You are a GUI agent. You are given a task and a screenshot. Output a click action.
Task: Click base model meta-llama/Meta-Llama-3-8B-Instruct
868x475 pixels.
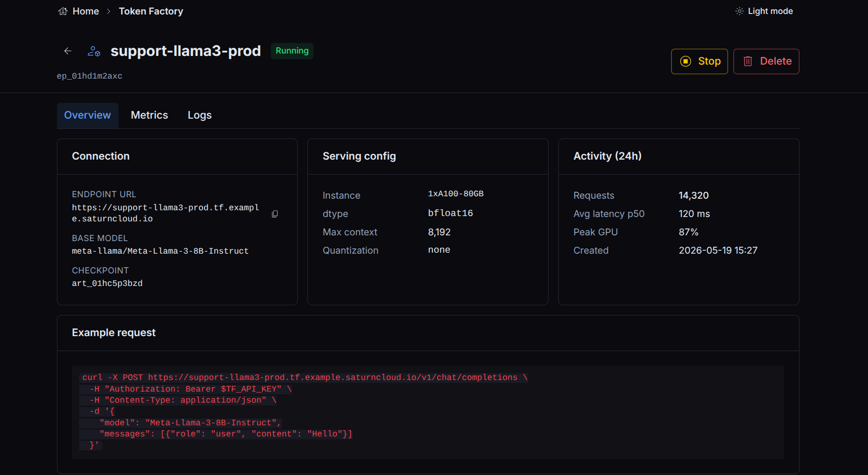coord(160,251)
